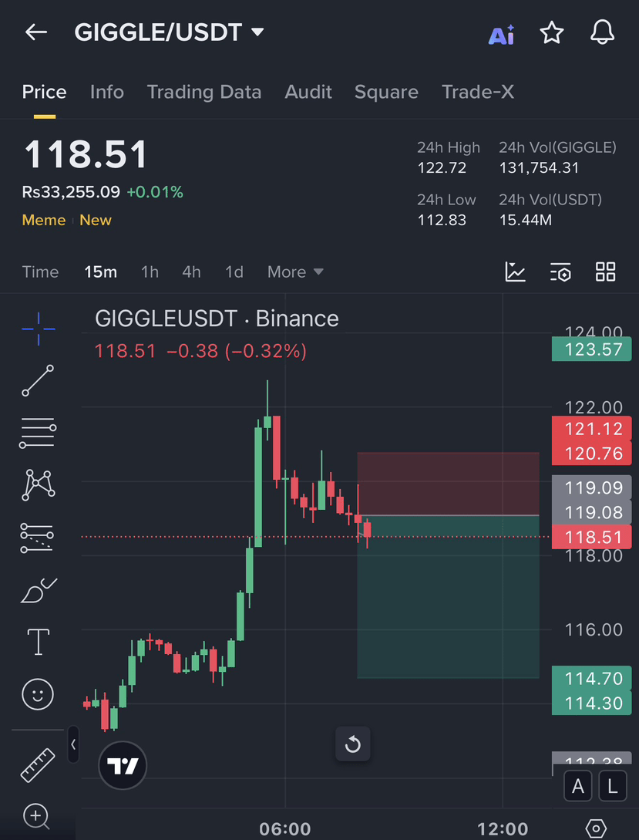Click the Rs33,255.09 converted price
The height and width of the screenshot is (840, 639).
tap(71, 192)
